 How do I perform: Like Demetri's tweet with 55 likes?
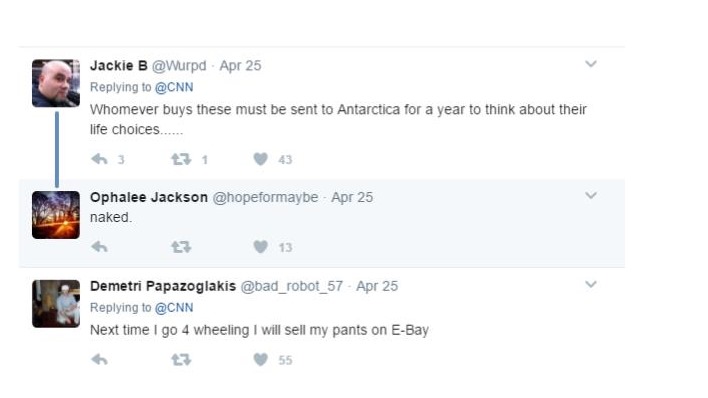(261, 360)
